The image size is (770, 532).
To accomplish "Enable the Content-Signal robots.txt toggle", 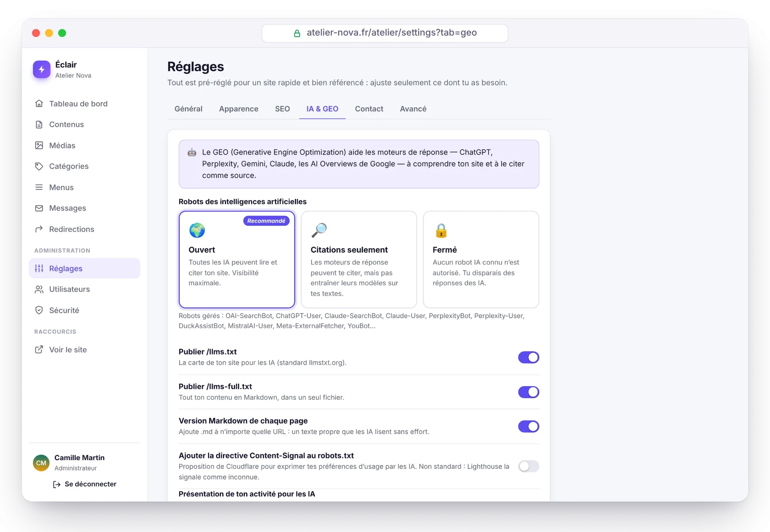I will [528, 466].
